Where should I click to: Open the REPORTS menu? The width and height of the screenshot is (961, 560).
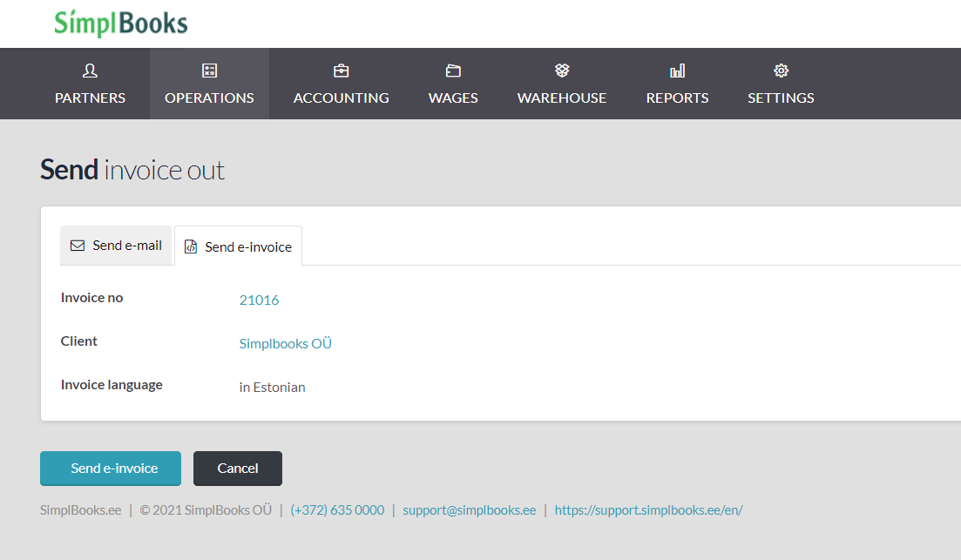[x=677, y=84]
